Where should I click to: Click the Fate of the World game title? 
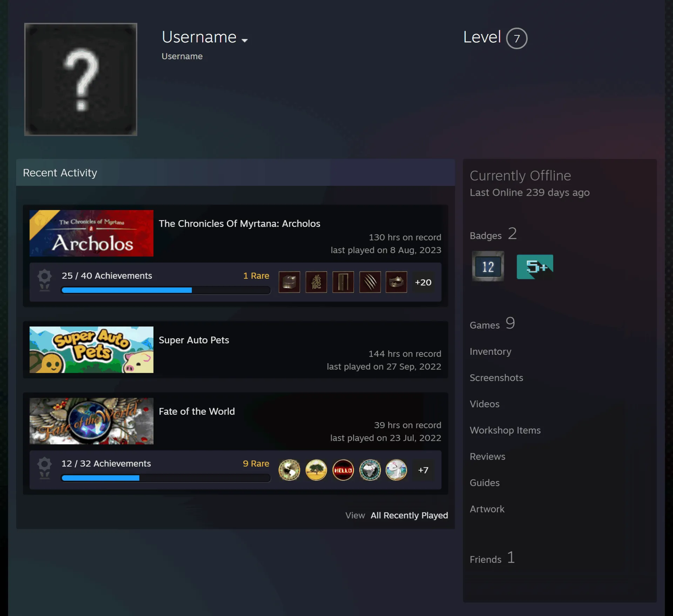(197, 411)
